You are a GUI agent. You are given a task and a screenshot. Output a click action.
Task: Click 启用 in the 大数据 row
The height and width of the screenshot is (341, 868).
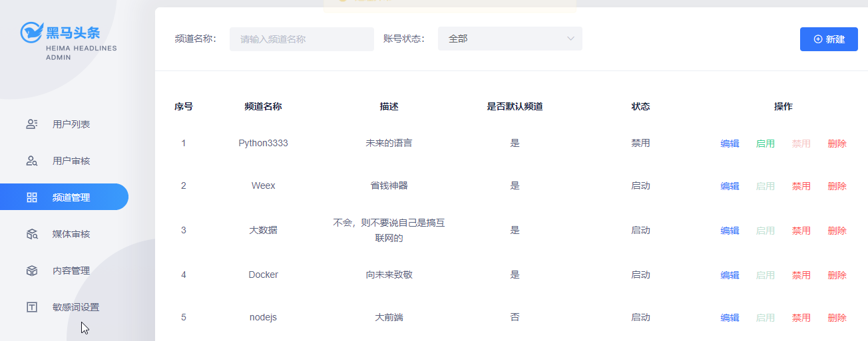click(x=765, y=231)
